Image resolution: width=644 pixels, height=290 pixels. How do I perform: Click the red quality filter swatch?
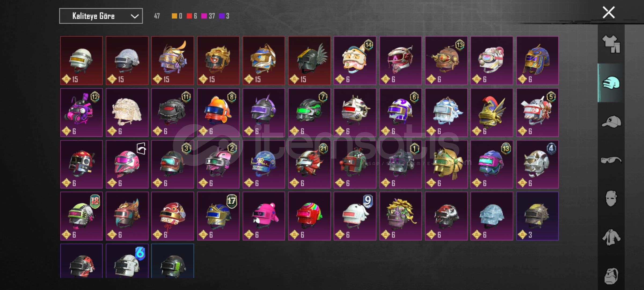(x=189, y=16)
